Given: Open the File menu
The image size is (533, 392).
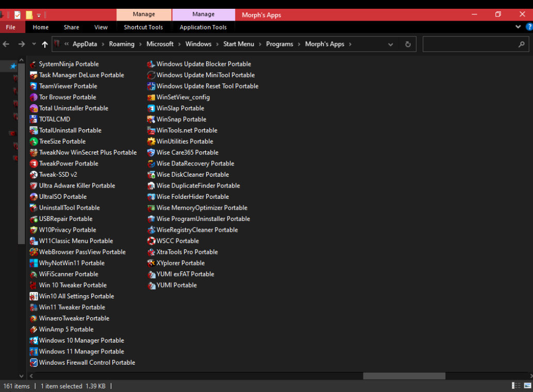Looking at the screenshot, I should [x=10, y=27].
